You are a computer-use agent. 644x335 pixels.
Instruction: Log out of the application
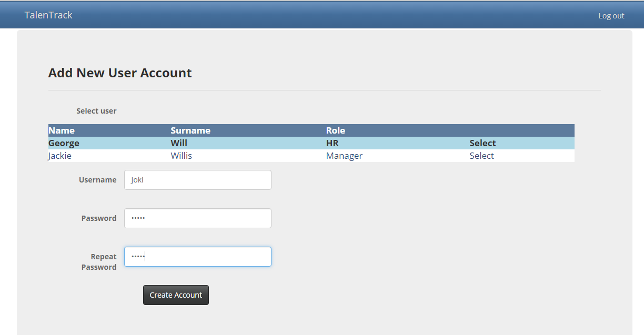[611, 16]
